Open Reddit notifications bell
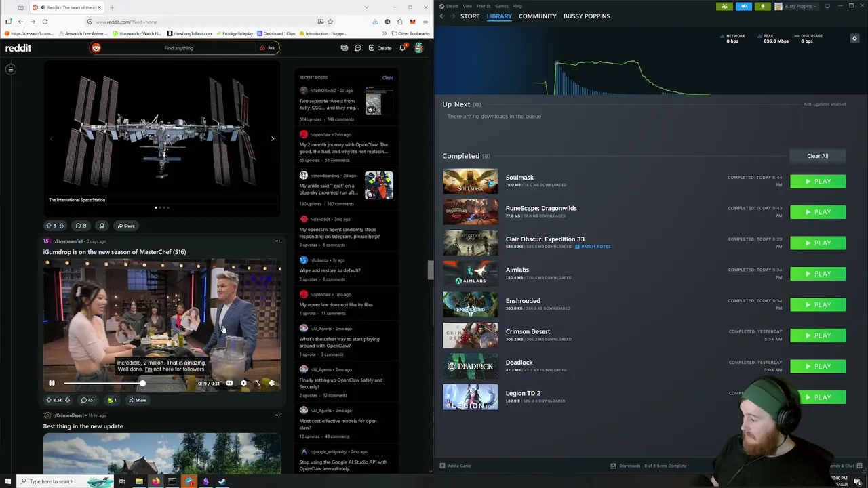This screenshot has height=488, width=868. click(402, 48)
